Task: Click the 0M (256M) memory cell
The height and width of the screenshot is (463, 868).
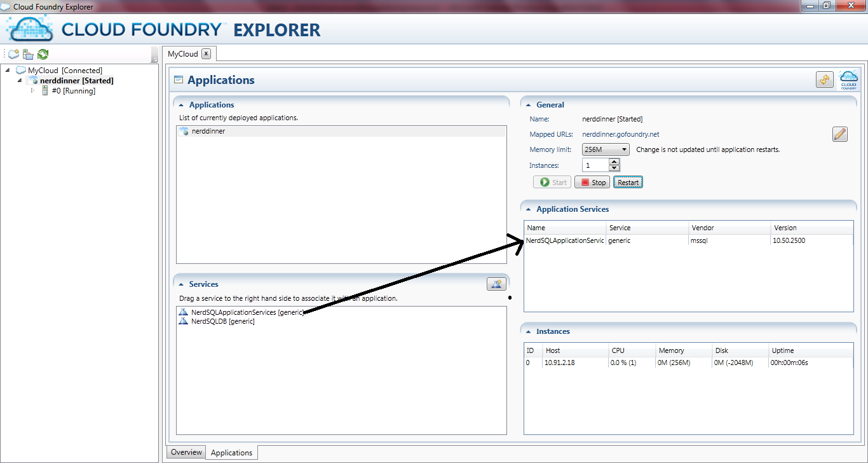Action: [x=674, y=363]
